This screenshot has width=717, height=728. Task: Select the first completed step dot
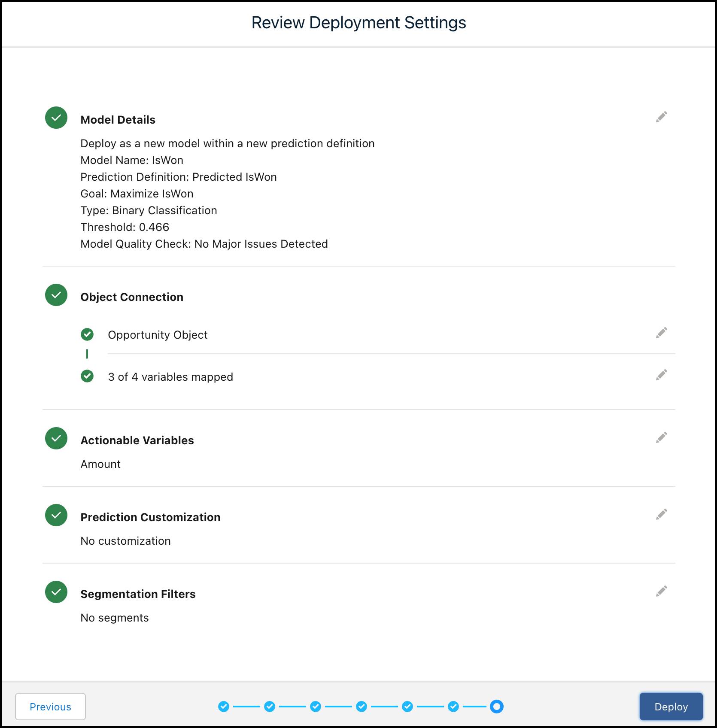[x=224, y=706]
